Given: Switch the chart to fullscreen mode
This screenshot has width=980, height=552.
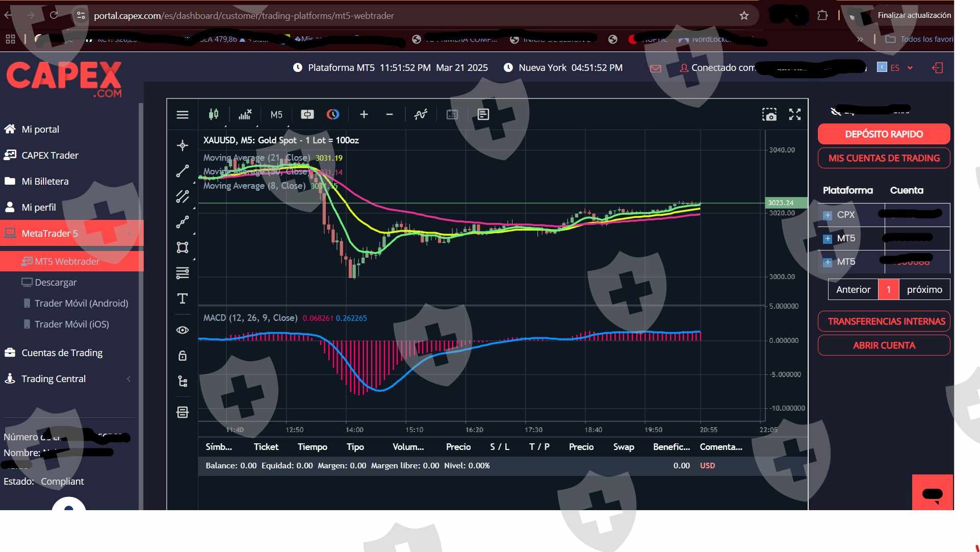Looking at the screenshot, I should [794, 114].
